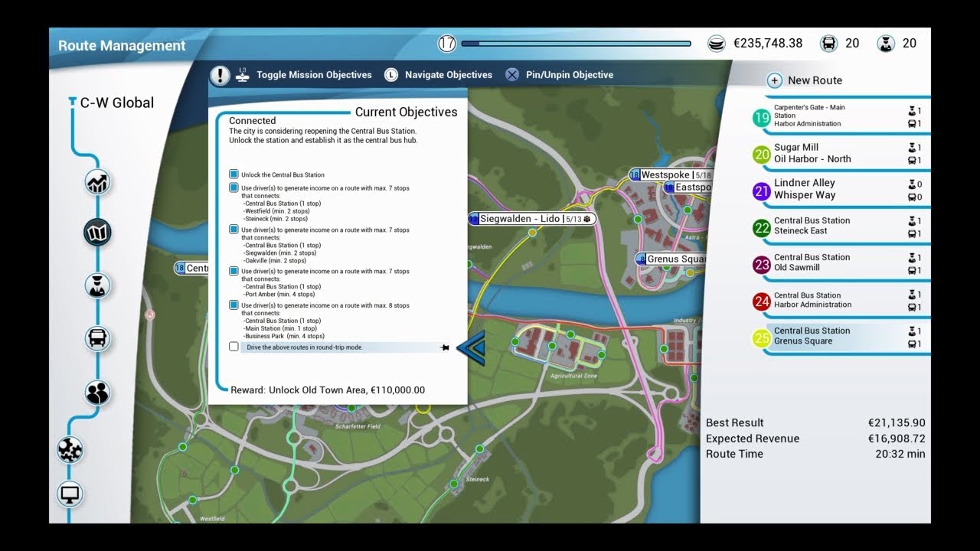The width and height of the screenshot is (980, 551).
Task: Check the round-trip mode objective checkbox
Action: (x=234, y=347)
